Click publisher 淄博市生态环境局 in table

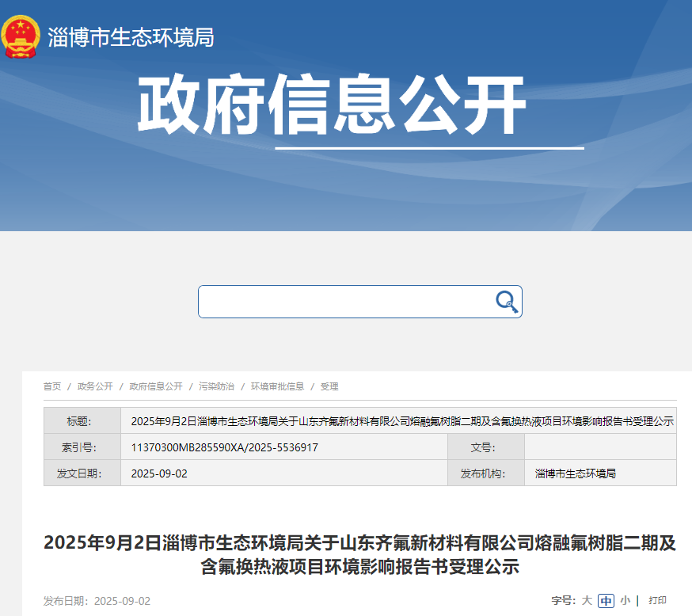click(576, 473)
